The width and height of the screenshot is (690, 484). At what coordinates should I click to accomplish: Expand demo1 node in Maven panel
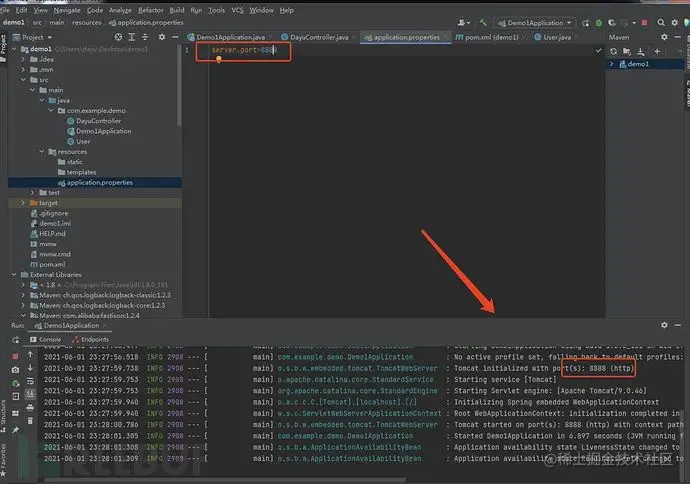coord(611,64)
